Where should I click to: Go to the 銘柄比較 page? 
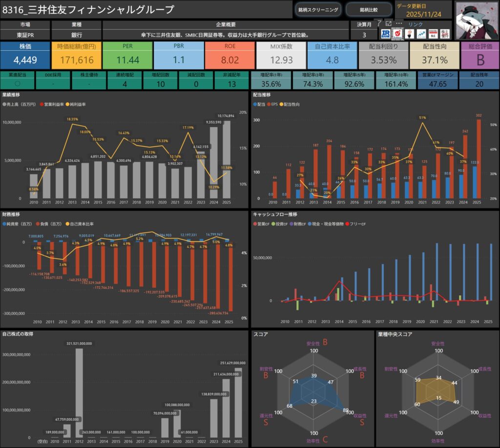369,9
